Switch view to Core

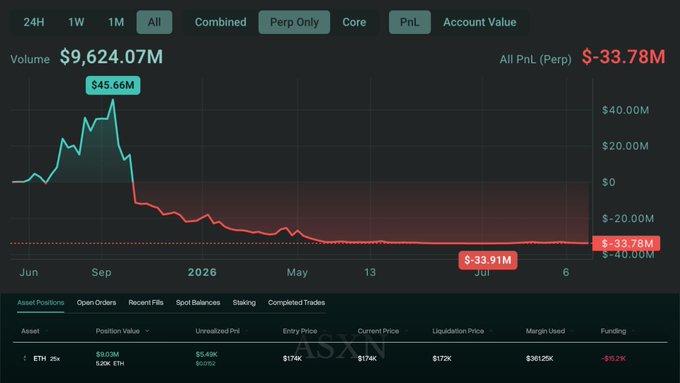click(354, 22)
